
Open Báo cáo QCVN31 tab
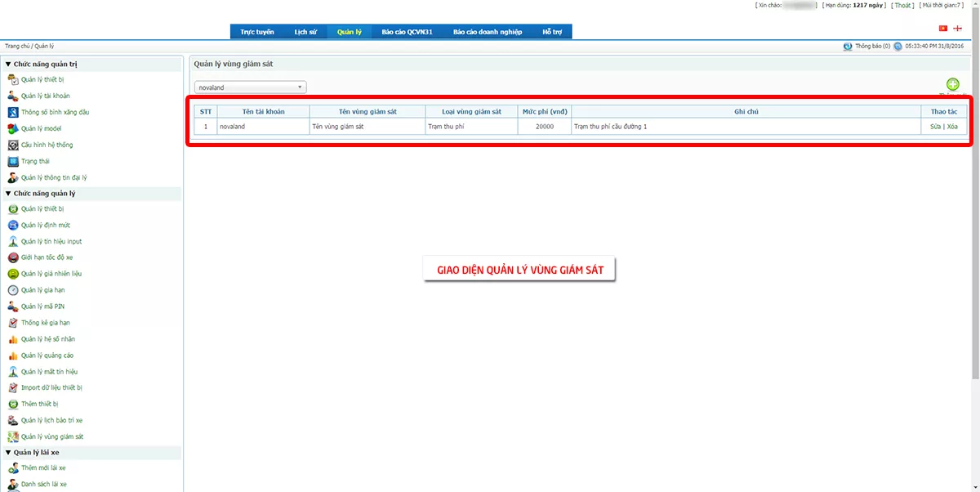(x=407, y=32)
